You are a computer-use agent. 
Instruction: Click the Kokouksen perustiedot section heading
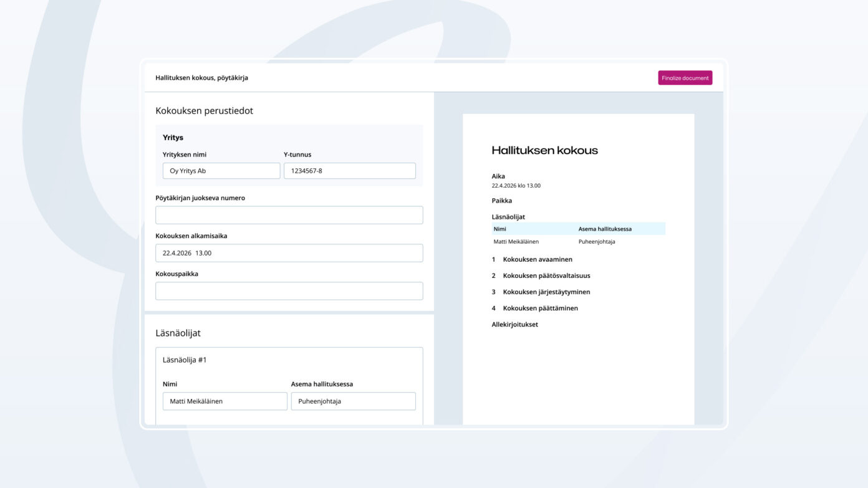204,111
